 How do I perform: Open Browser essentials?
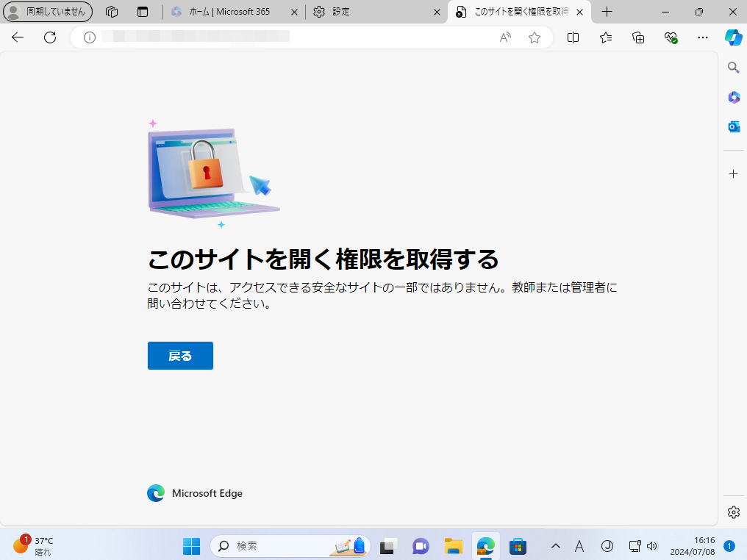[670, 37]
